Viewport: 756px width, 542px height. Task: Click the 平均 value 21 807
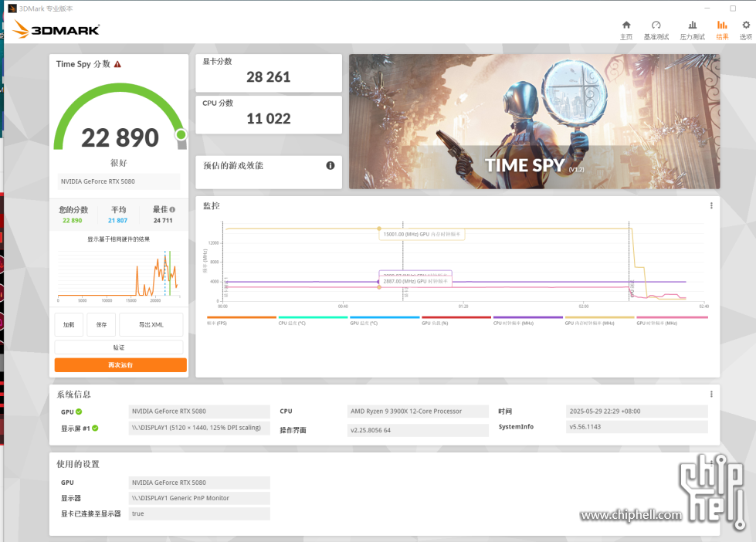117,220
